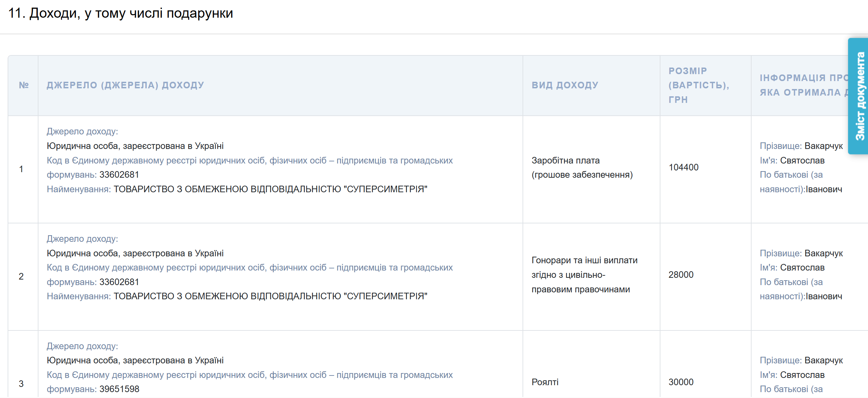Click row number 1 cell
This screenshot has height=398, width=868.
[21, 169]
